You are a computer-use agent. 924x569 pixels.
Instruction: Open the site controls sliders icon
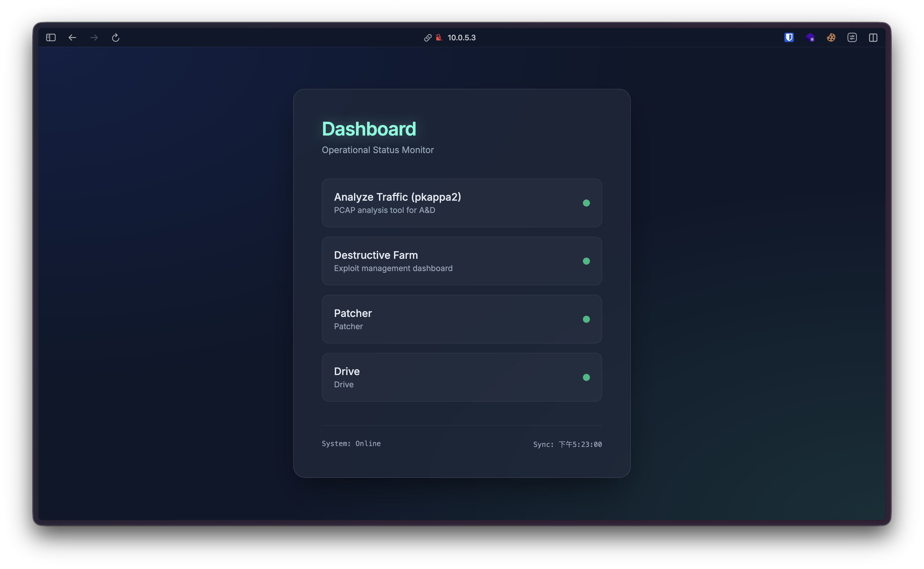852,38
